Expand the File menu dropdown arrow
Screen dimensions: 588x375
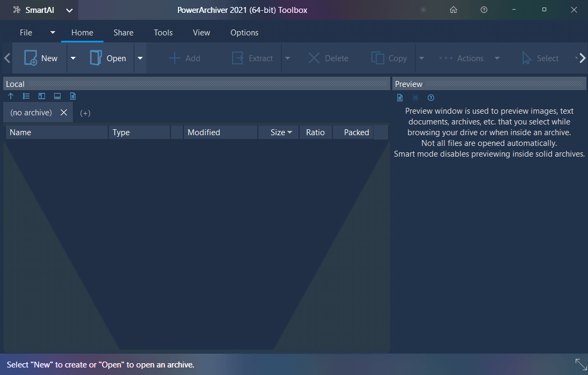coord(53,33)
